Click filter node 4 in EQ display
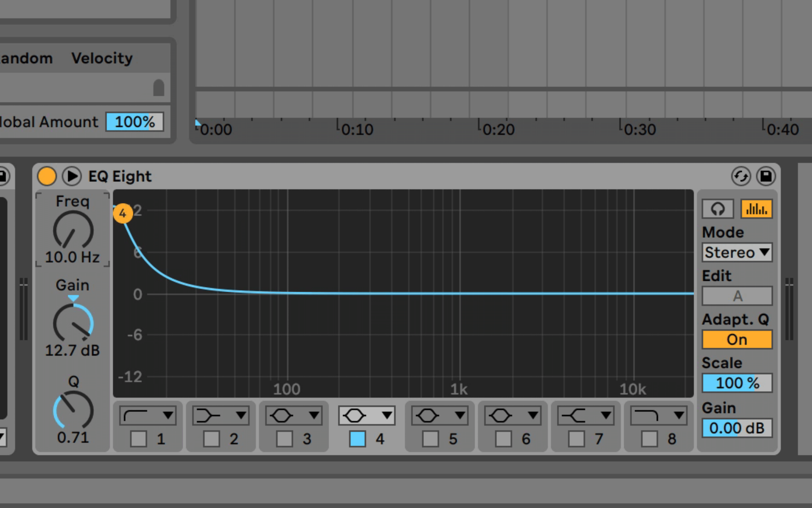 123,213
